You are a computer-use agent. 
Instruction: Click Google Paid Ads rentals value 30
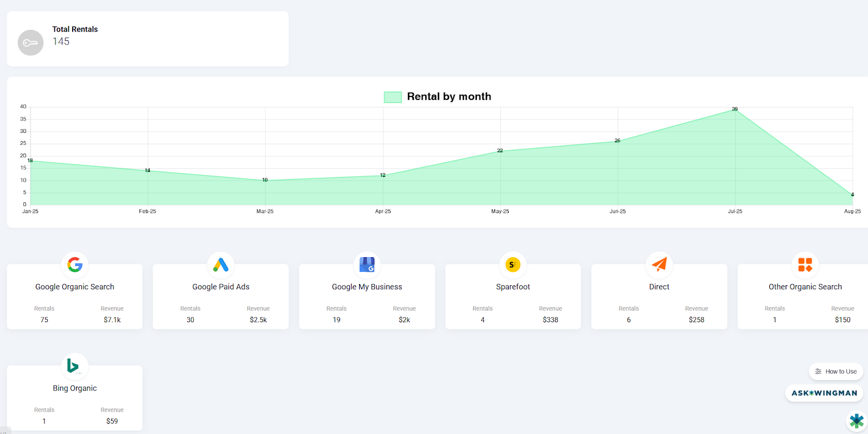[190, 320]
